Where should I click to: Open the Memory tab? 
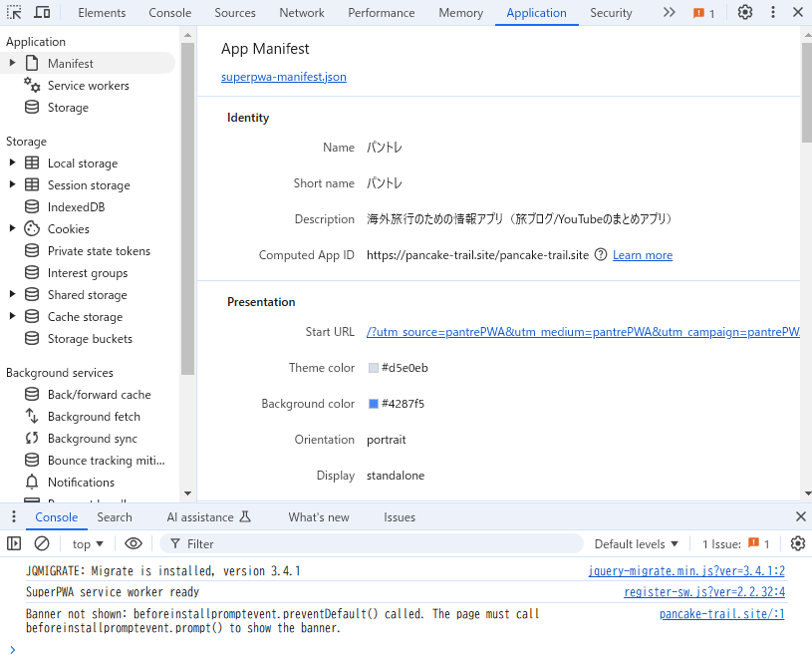(461, 13)
